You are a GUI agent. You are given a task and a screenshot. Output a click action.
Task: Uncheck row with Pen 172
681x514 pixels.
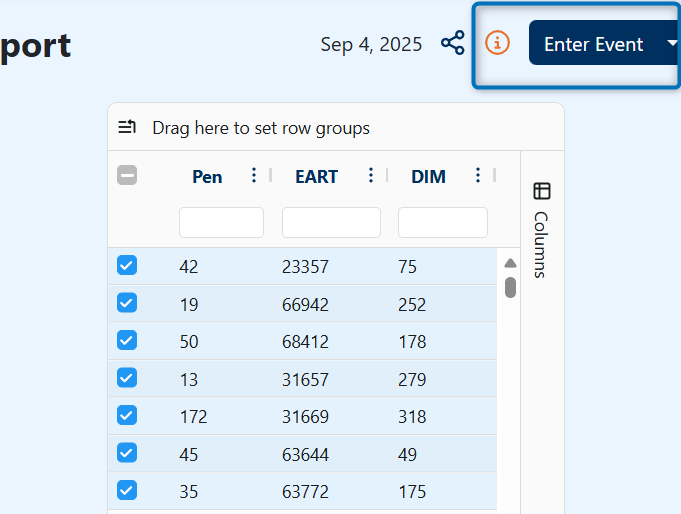coord(127,415)
